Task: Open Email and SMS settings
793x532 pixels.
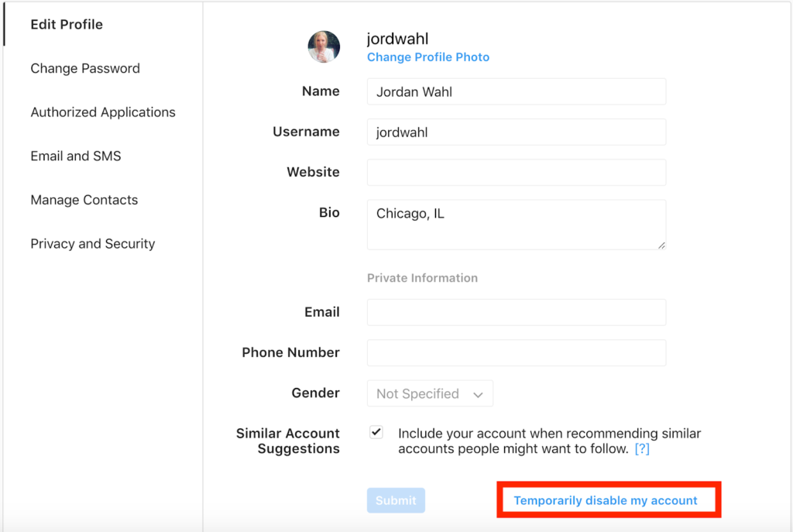Action: click(76, 156)
